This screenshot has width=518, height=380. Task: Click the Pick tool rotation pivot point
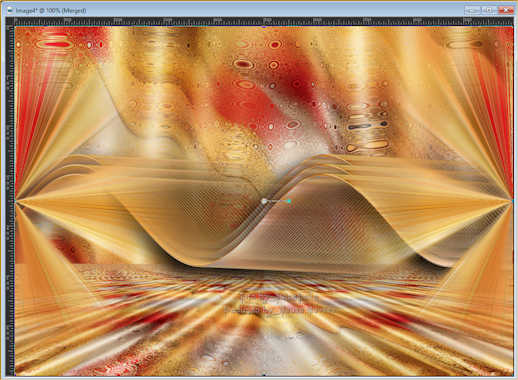264,201
